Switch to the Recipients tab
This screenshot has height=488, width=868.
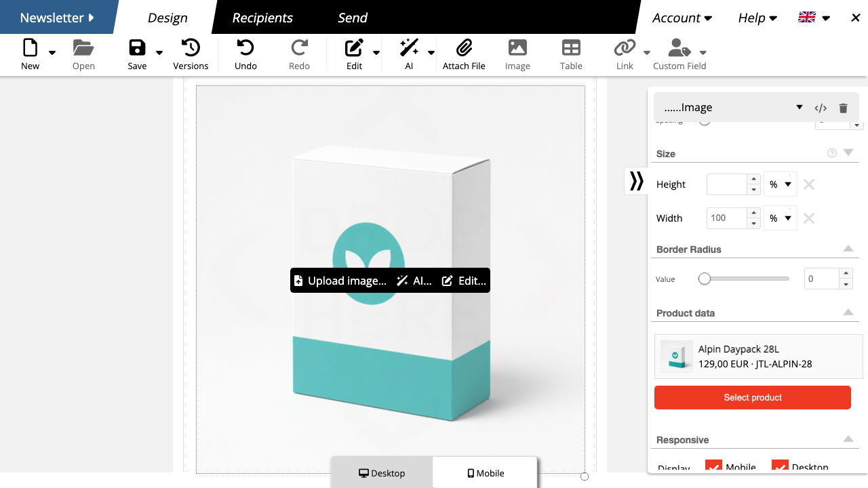[x=262, y=18]
